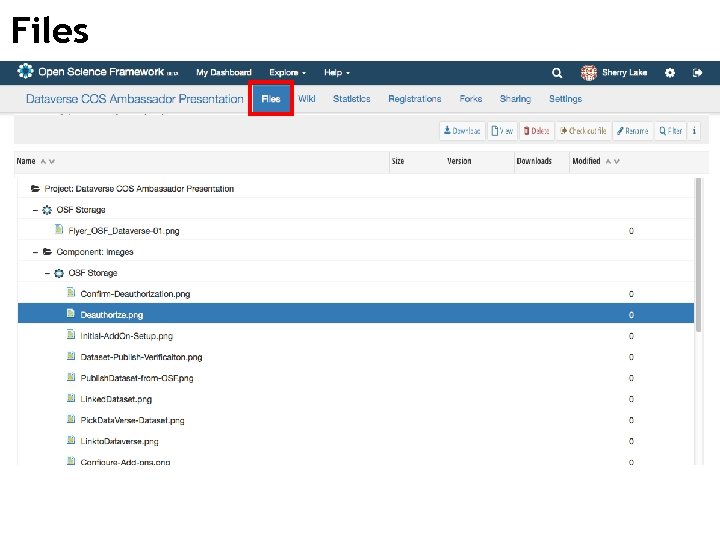Click file icon next to Dataset-Publish-Verification.png
The image size is (720, 540).
[x=71, y=356]
